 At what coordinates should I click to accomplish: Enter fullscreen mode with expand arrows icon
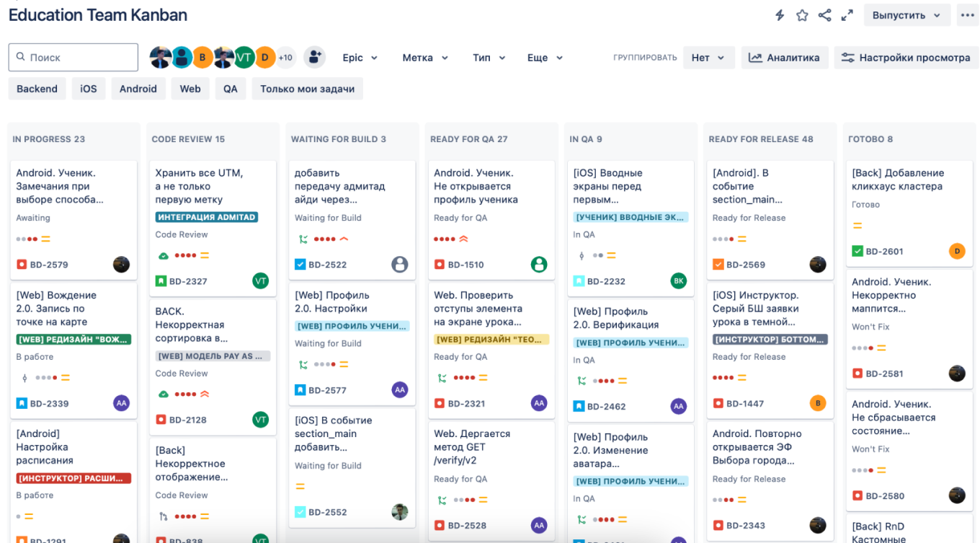tap(847, 15)
